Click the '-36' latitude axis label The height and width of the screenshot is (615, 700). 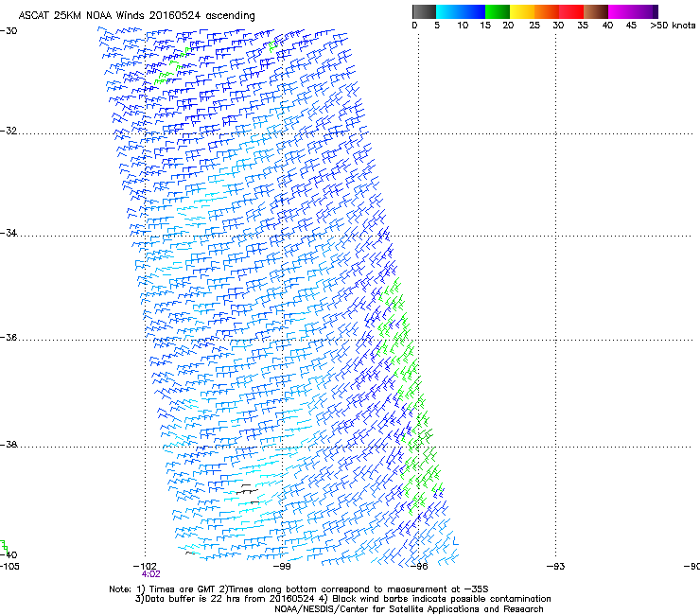9,337
